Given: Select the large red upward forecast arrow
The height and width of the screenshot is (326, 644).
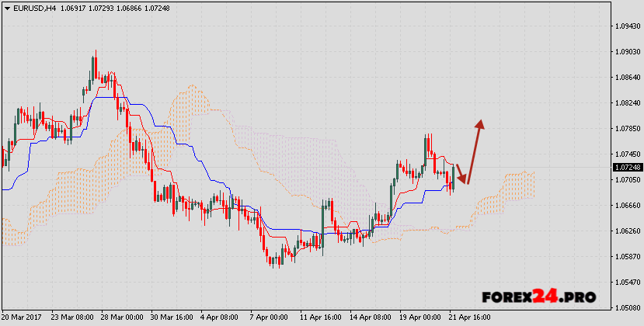Looking at the screenshot, I should point(475,151).
